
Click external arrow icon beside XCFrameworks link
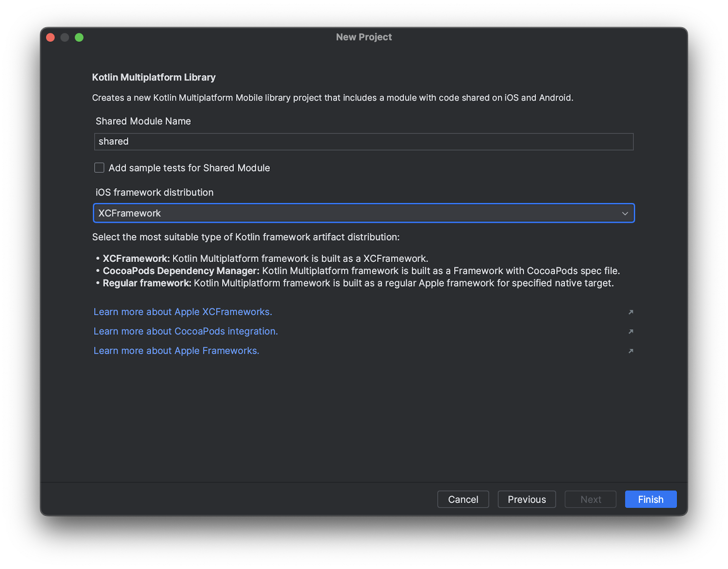coord(631,312)
